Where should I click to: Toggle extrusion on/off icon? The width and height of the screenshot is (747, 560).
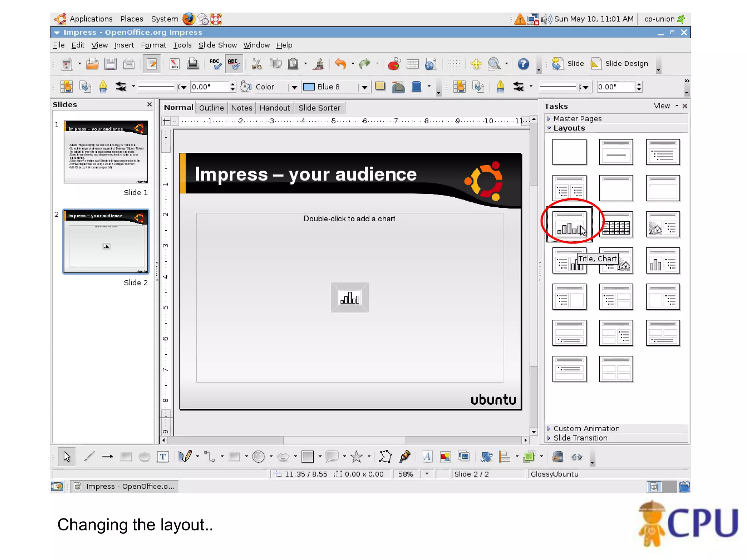557,456
